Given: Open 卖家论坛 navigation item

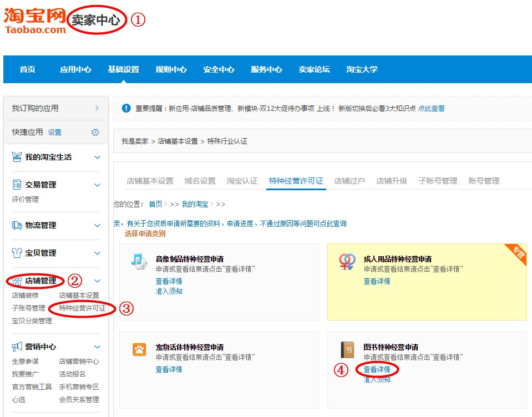Looking at the screenshot, I should click(314, 69).
